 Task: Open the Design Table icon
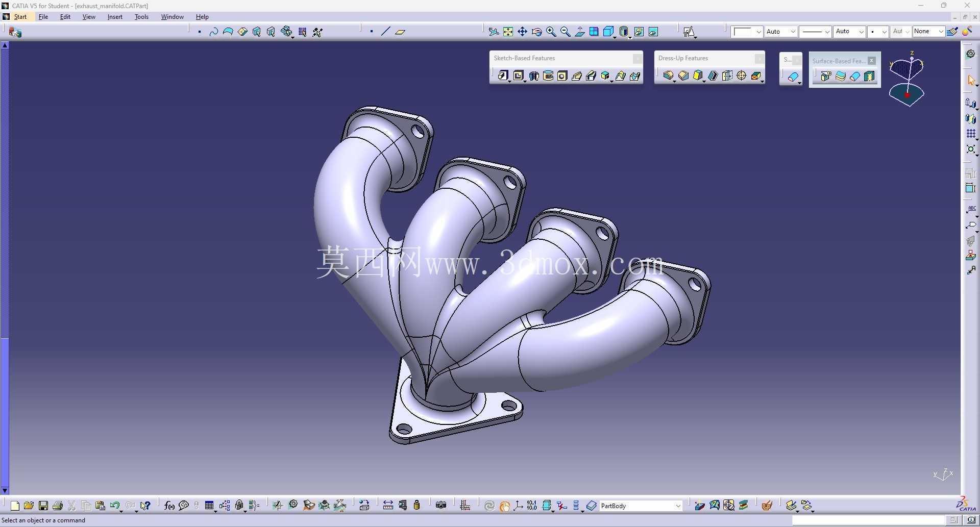(x=209, y=506)
